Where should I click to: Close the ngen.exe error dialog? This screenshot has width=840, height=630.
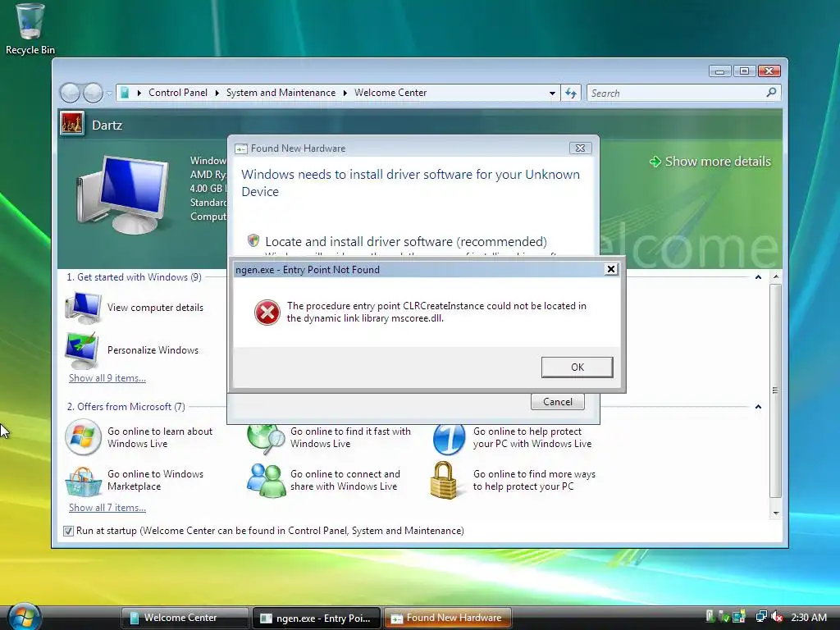(610, 269)
